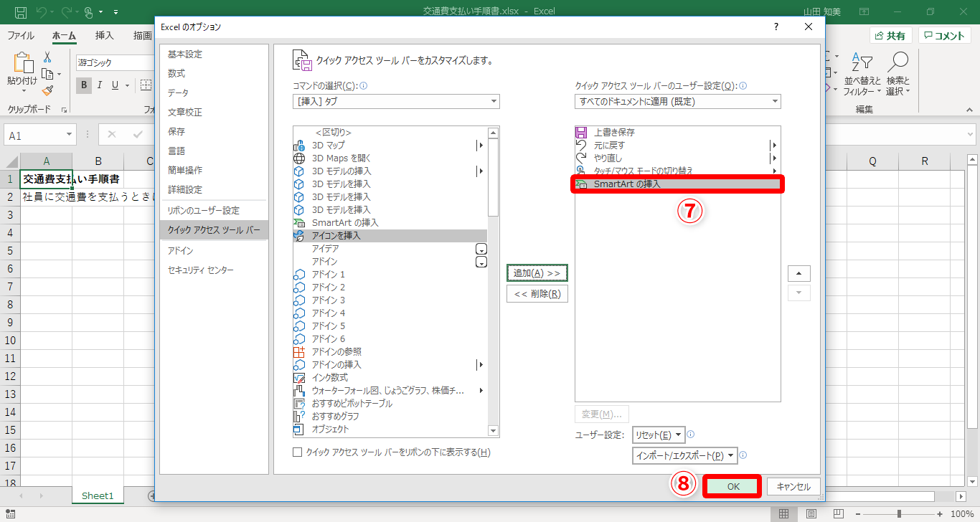Image resolution: width=980 pixels, height=522 pixels.
Task: Switch to Page Layout view in status bar
Action: tap(811, 513)
